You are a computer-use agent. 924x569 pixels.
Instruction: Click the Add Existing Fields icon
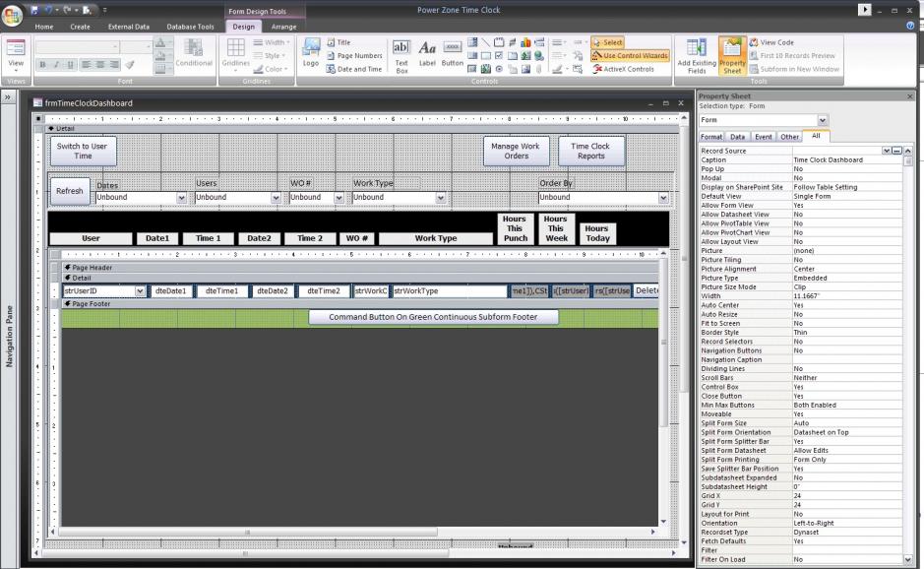(697, 57)
